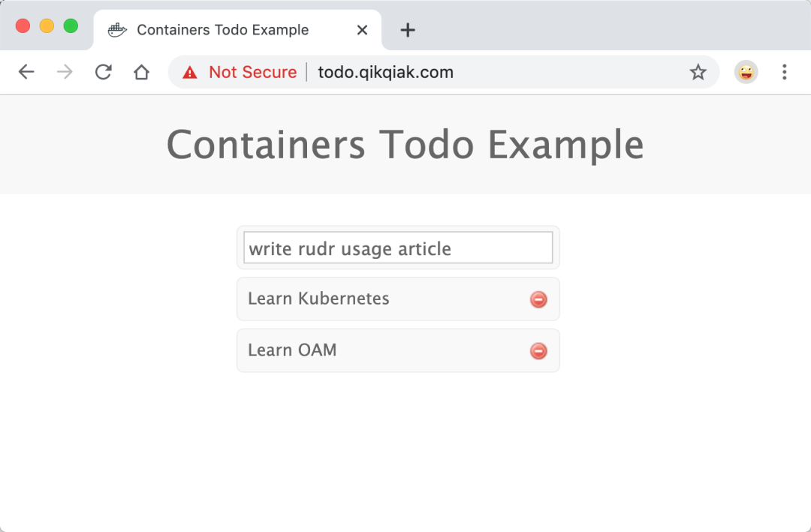Delete the Learn Kubernetes todo item

[538, 299]
